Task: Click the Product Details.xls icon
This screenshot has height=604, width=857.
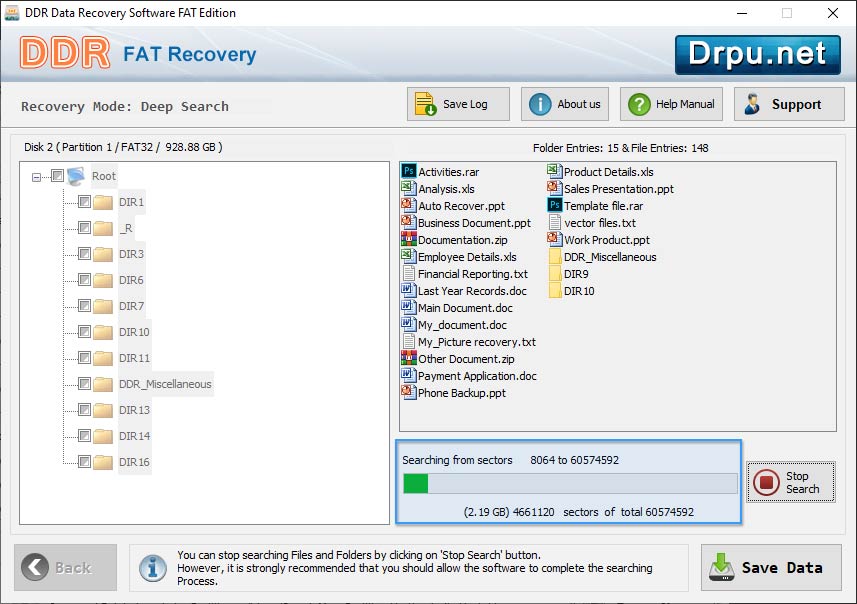Action: pos(554,171)
